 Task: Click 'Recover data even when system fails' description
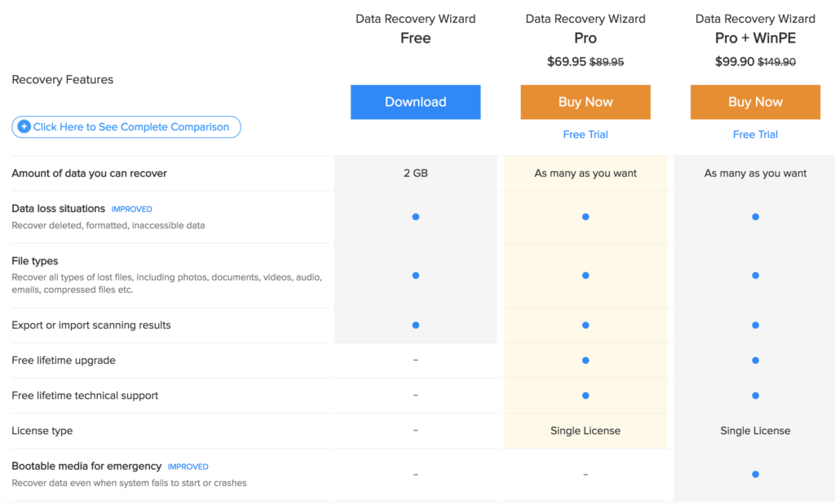[129, 484]
